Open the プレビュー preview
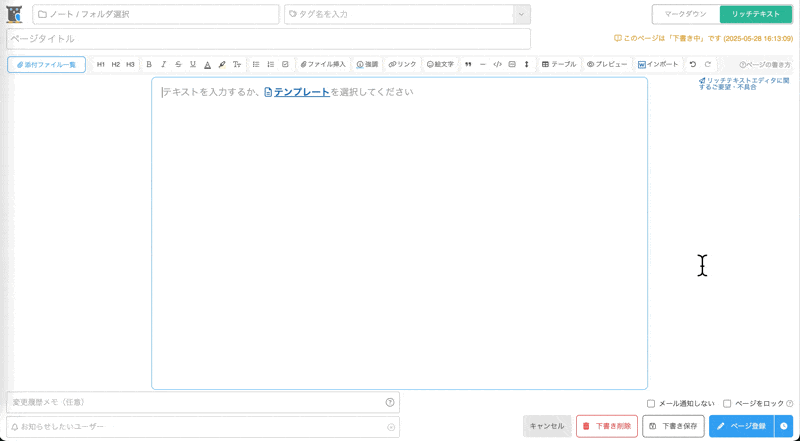The image size is (800, 441). click(607, 64)
